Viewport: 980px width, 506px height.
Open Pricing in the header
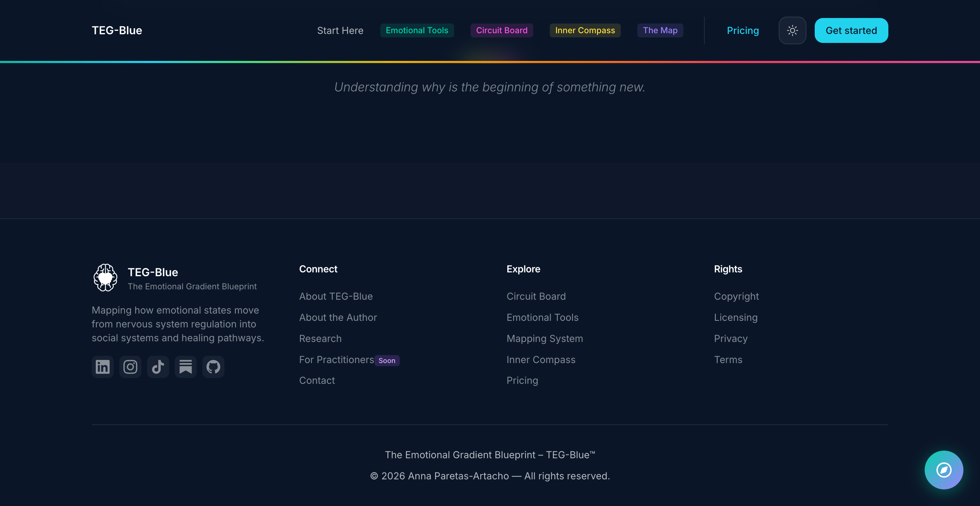point(743,30)
